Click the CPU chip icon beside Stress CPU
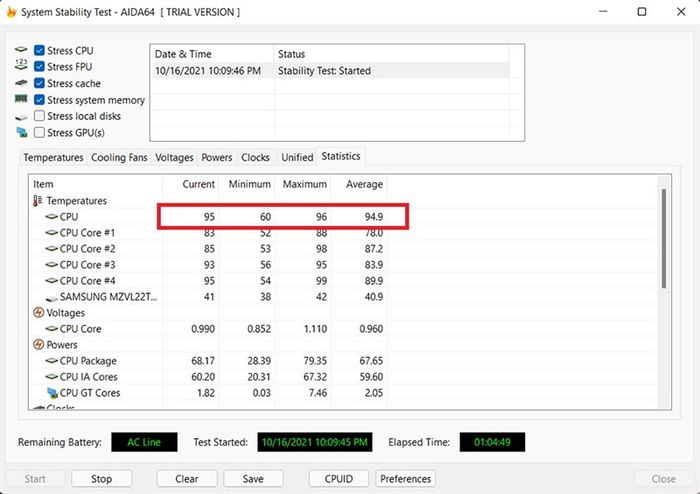 click(21, 49)
